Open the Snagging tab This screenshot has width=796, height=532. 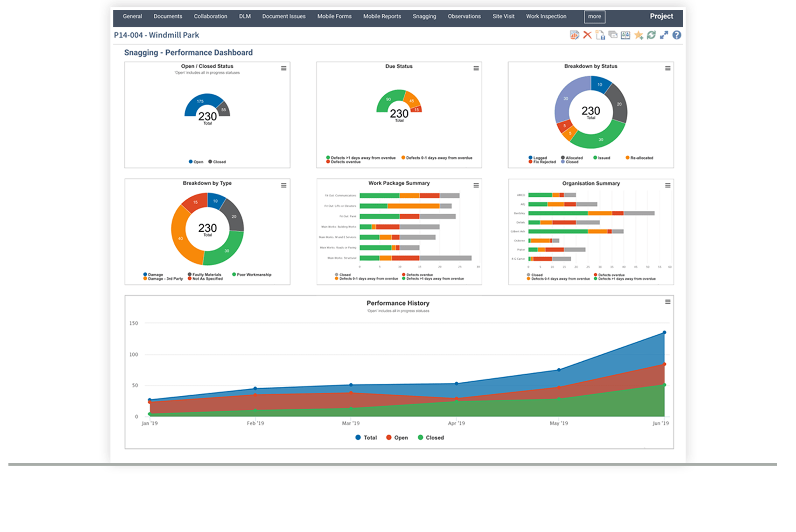pyautogui.click(x=424, y=16)
